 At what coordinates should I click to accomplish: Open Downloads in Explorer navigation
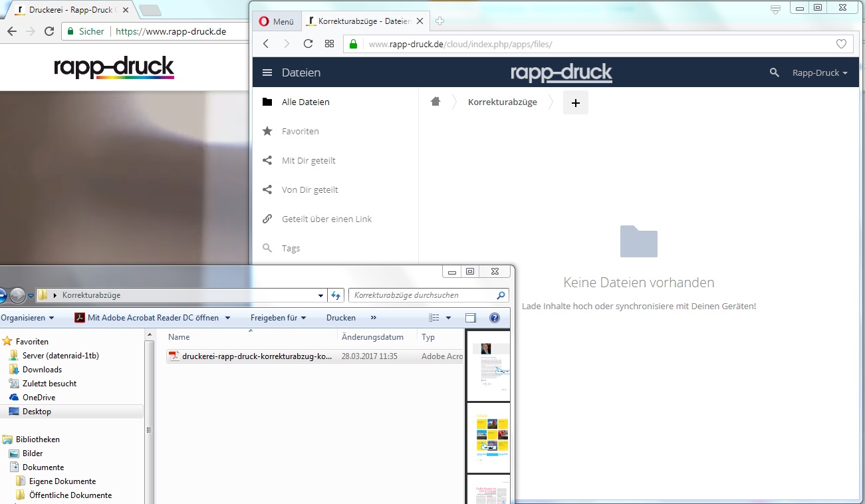point(42,370)
